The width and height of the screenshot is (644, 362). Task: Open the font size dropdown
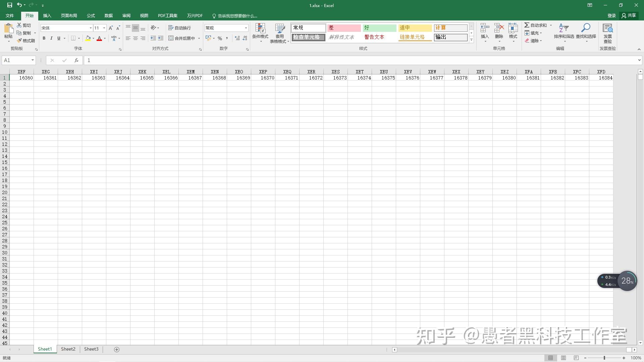104,28
